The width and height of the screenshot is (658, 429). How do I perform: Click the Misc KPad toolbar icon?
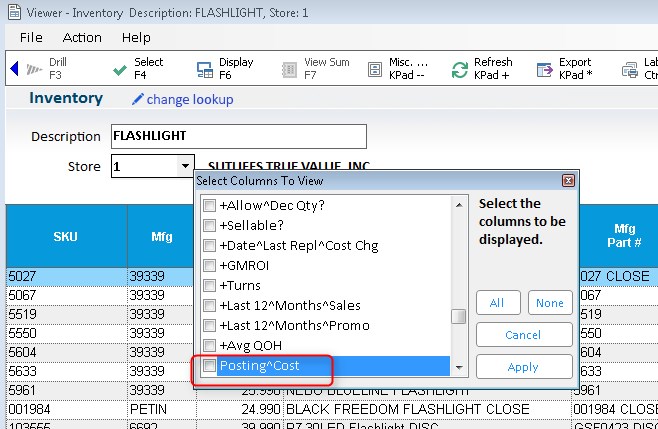coord(375,69)
